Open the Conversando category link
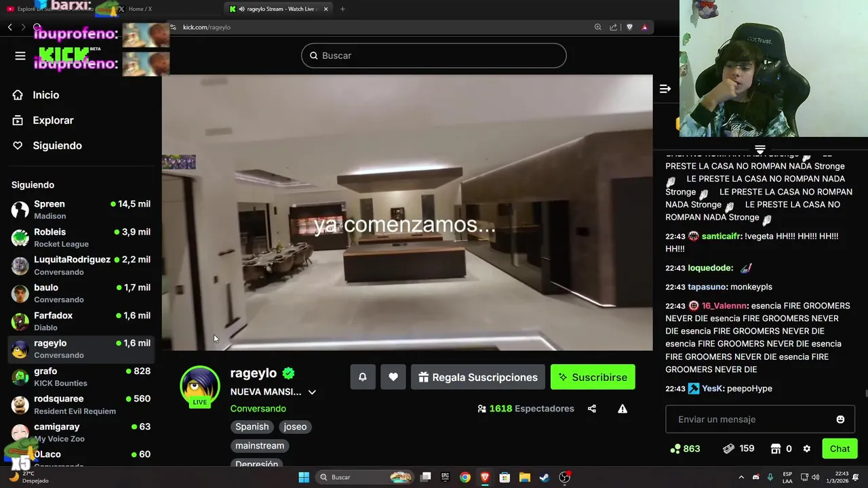The width and height of the screenshot is (868, 488). pos(258,409)
